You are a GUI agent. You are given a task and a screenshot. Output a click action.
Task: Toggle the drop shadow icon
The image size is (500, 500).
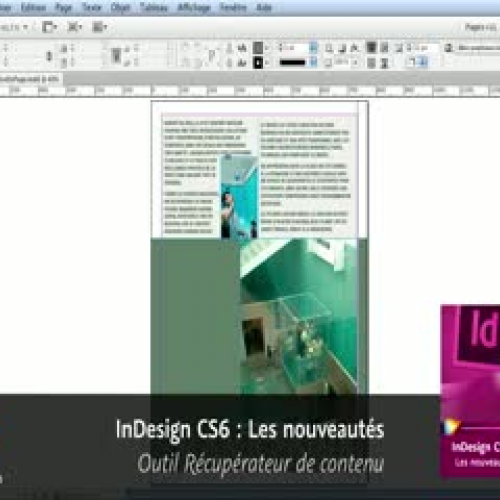tap(342, 48)
